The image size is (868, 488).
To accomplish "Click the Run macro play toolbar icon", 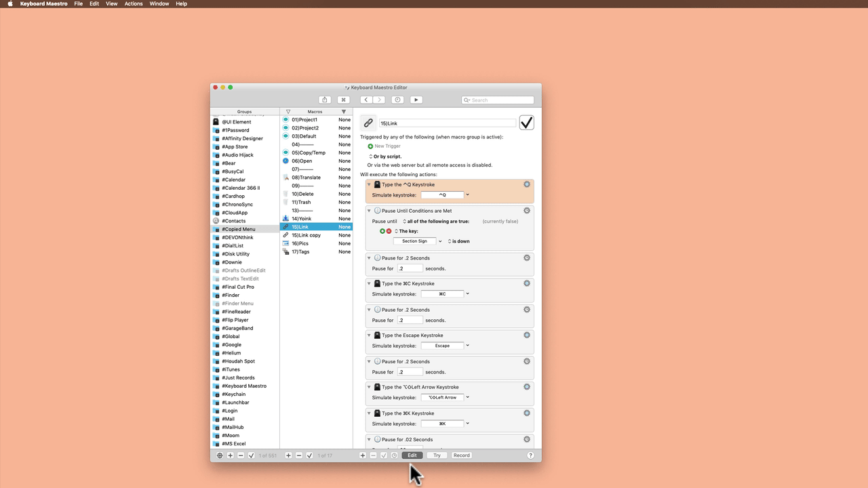I will point(416,100).
